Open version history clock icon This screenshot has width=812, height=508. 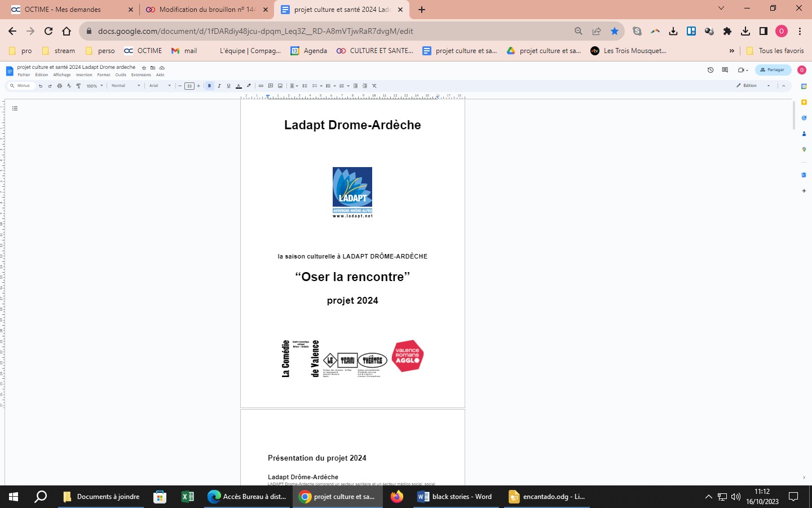point(710,70)
